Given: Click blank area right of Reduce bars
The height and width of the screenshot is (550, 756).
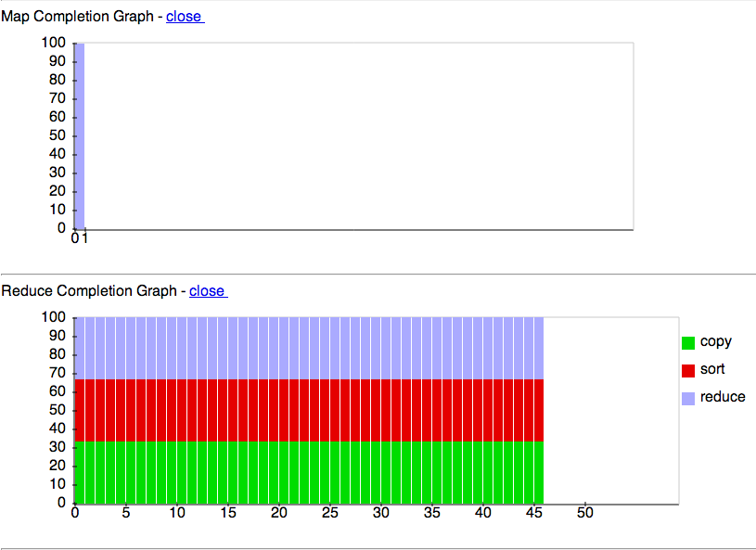Looking at the screenshot, I should coord(610,410).
